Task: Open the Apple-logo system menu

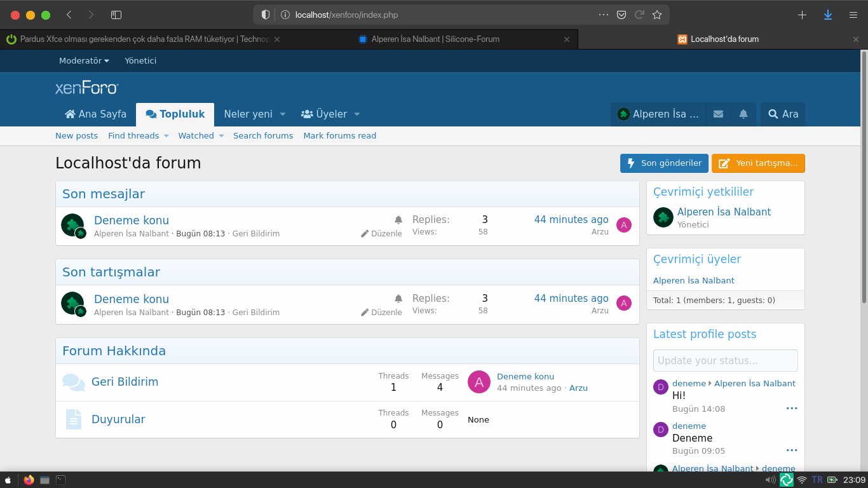Action: [x=8, y=480]
